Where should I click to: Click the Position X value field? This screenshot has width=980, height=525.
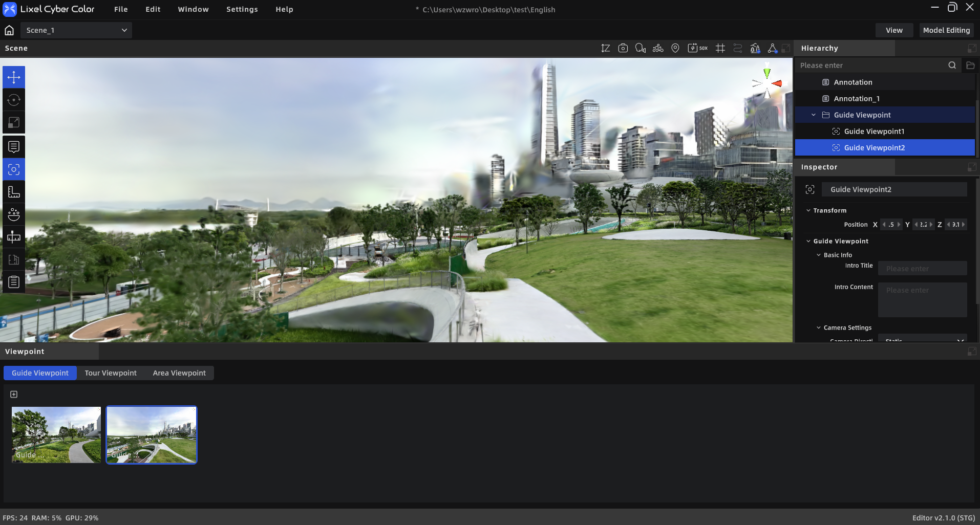(891, 225)
